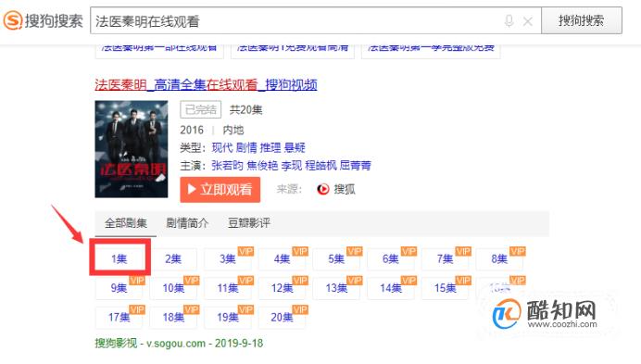The width and height of the screenshot is (641, 364).
Task: Activate the microphone voice search icon
Action: pos(509,21)
